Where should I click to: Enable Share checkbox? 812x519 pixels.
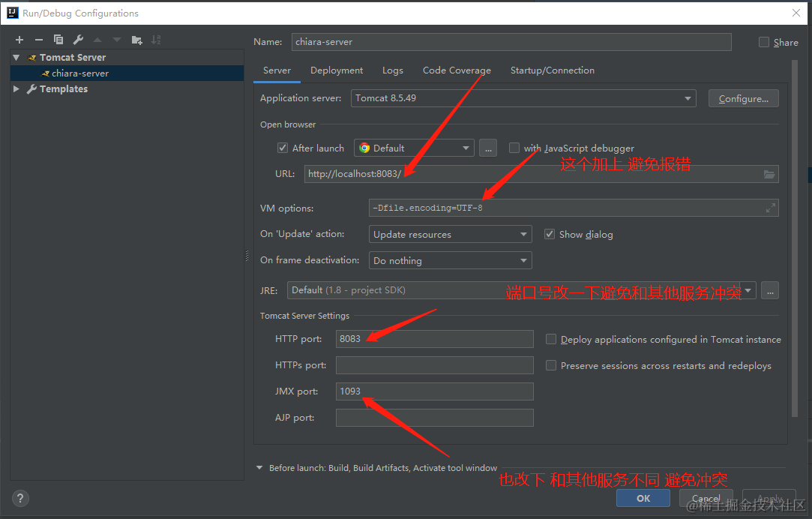(x=764, y=43)
